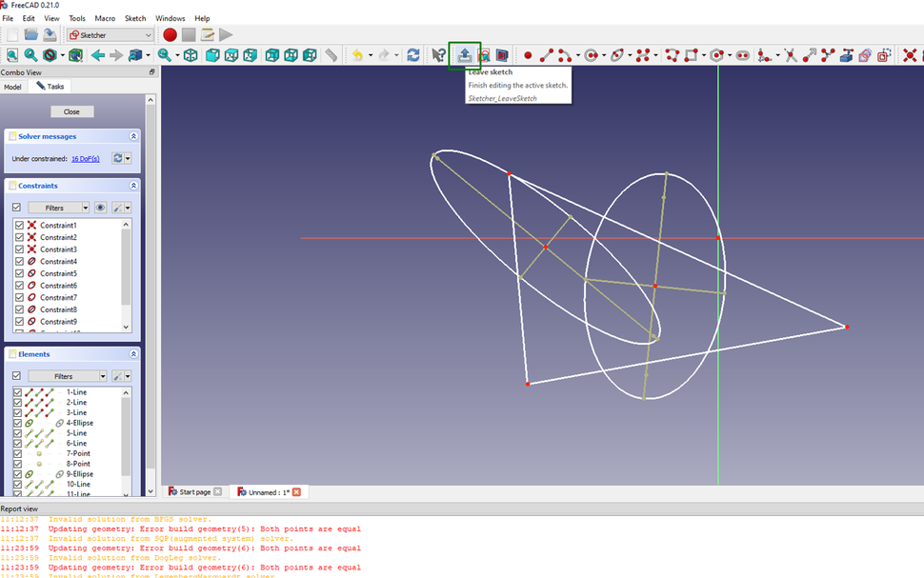Collapse the Elements section
924x578 pixels.
click(133, 354)
